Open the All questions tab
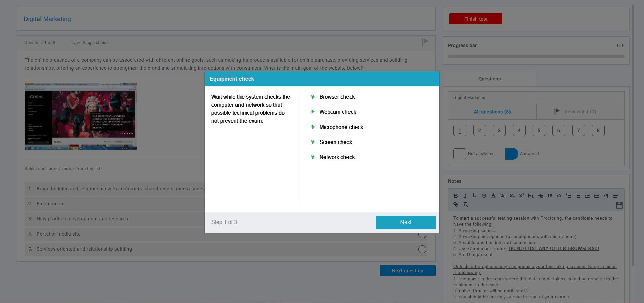The height and width of the screenshot is (303, 644). coord(492,111)
